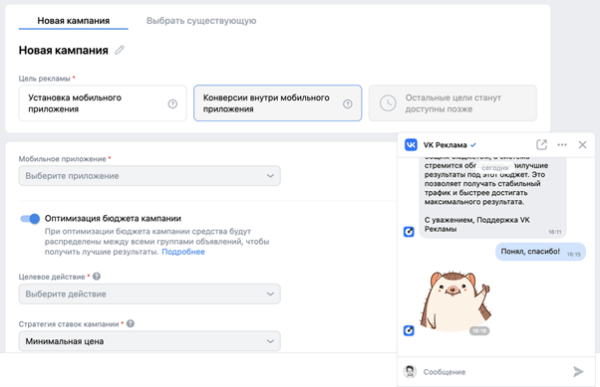Switch to Выбрать существующую tab
Viewport: 600px width, 387px height.
[201, 21]
